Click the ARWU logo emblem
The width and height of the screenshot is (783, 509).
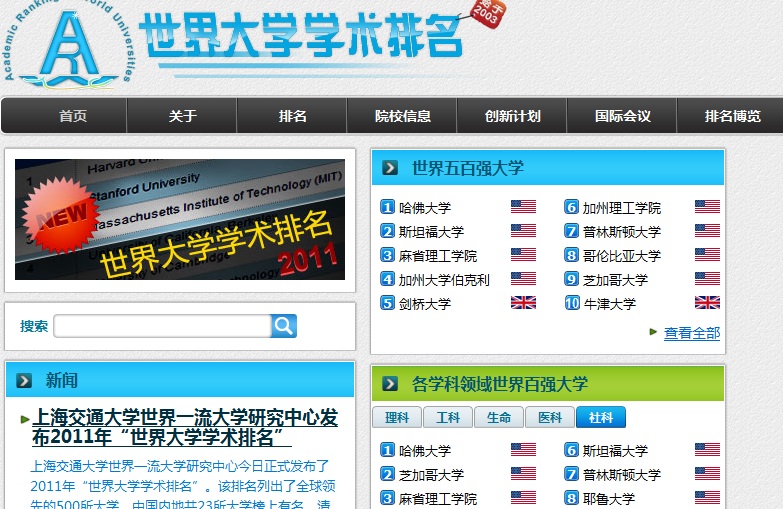(68, 47)
